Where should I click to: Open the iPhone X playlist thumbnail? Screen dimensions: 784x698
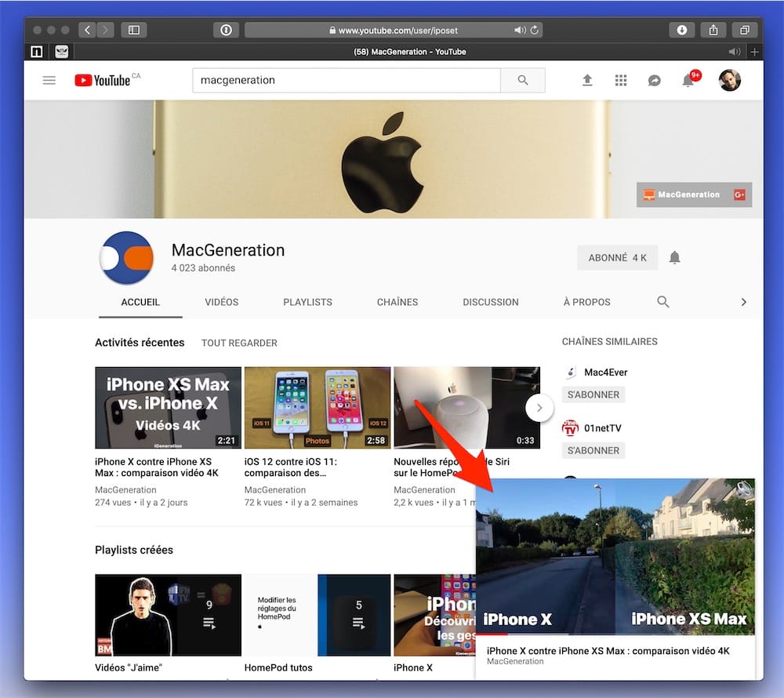[x=434, y=615]
